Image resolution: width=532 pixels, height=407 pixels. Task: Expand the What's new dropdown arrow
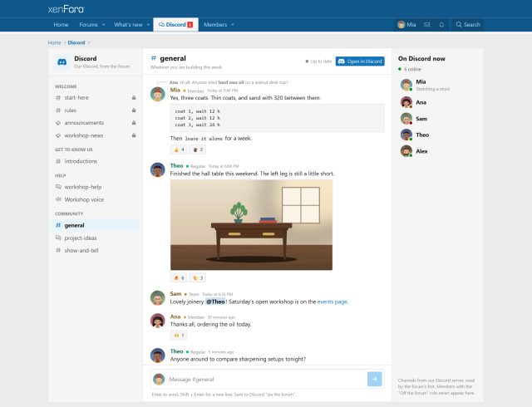click(x=148, y=25)
